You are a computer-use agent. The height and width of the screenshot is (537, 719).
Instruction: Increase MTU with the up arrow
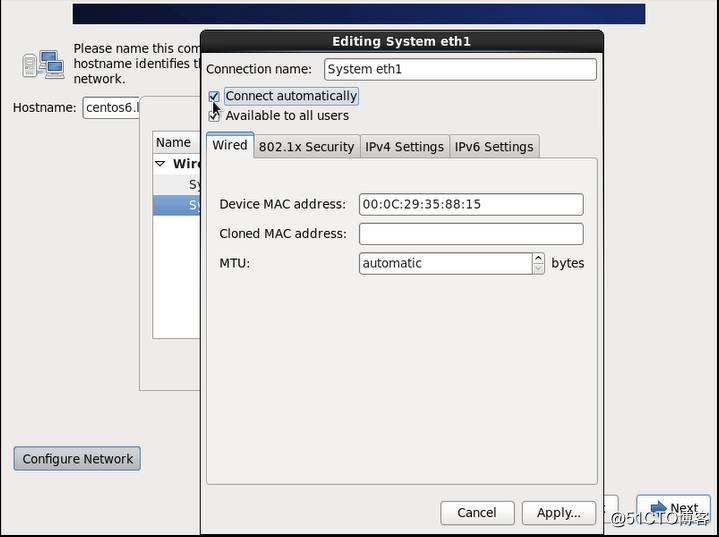[x=538, y=258]
